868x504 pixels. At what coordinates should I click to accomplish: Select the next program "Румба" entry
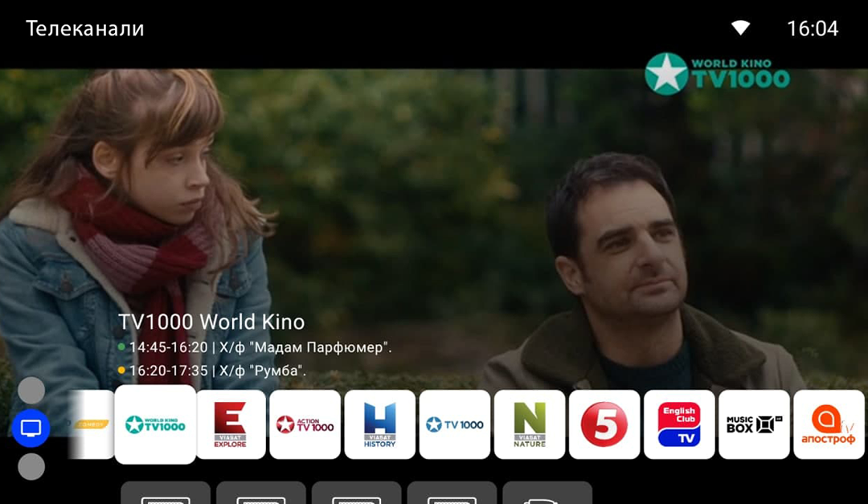pyautogui.click(x=211, y=371)
